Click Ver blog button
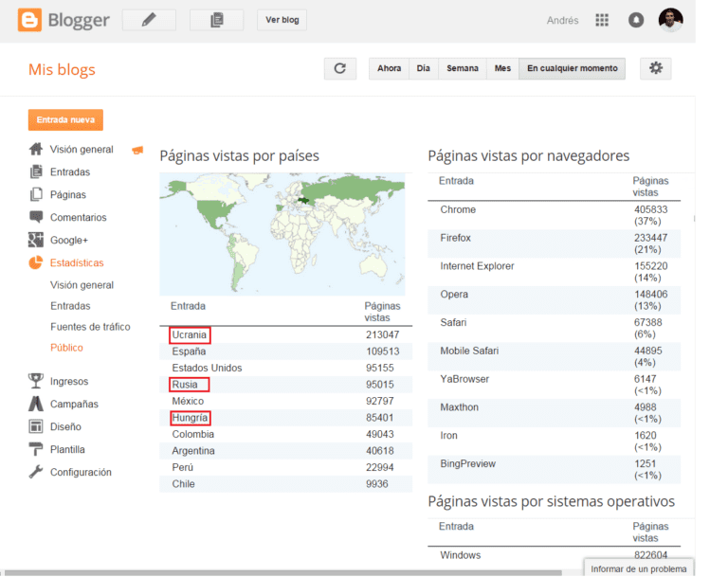 tap(282, 20)
